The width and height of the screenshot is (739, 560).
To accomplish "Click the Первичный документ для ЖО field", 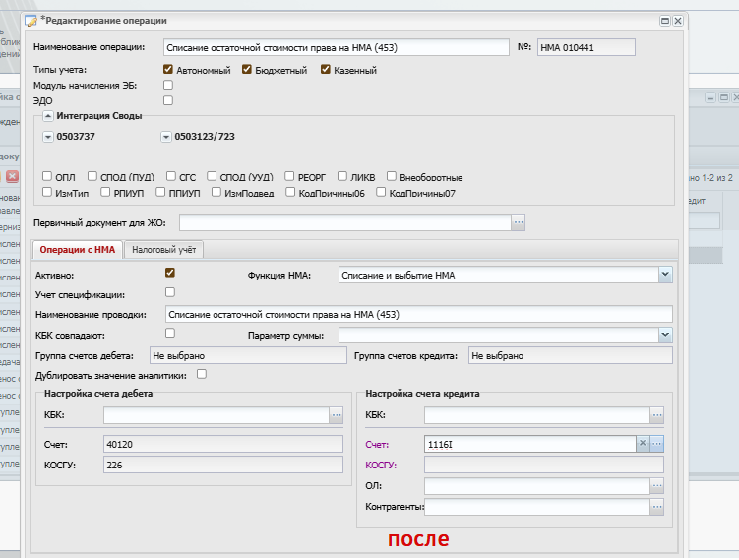I will click(345, 222).
